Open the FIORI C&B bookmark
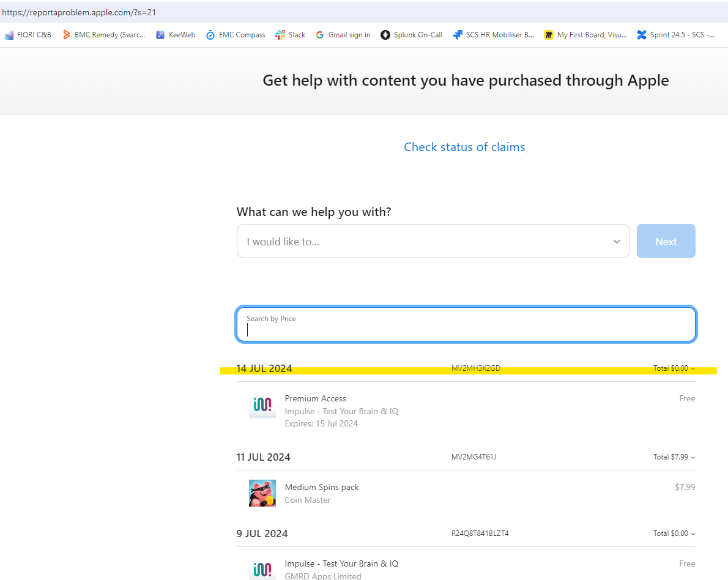This screenshot has width=728, height=580. (x=28, y=35)
